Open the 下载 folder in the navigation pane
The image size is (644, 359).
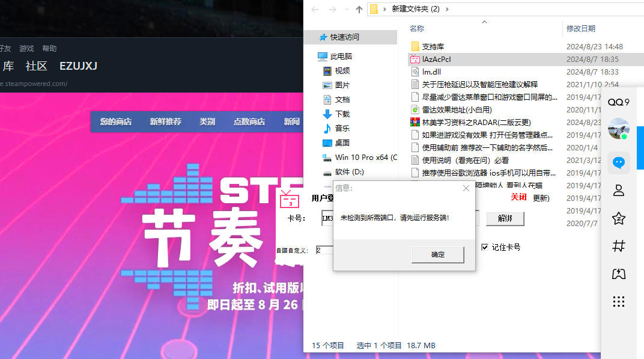[x=342, y=114]
